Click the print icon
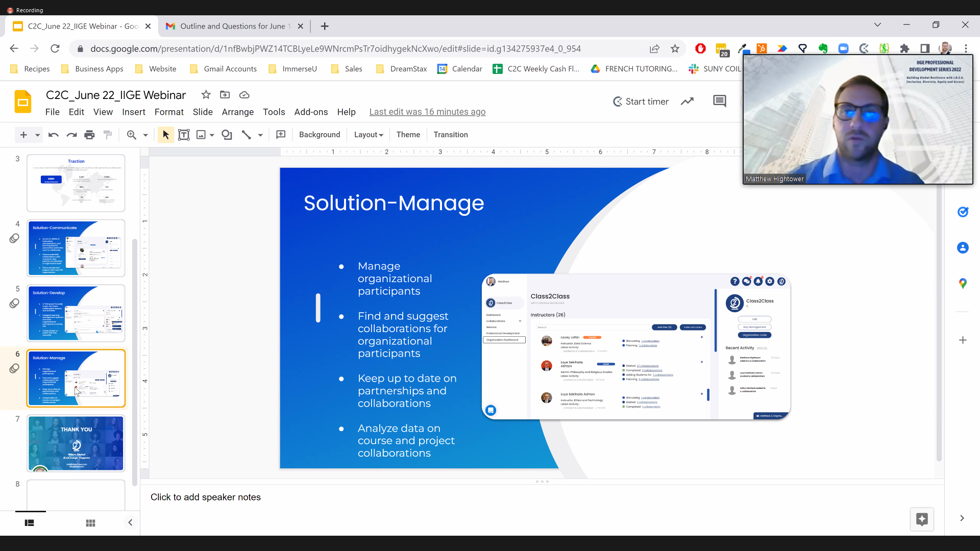Image resolution: width=980 pixels, height=551 pixels. (x=89, y=135)
